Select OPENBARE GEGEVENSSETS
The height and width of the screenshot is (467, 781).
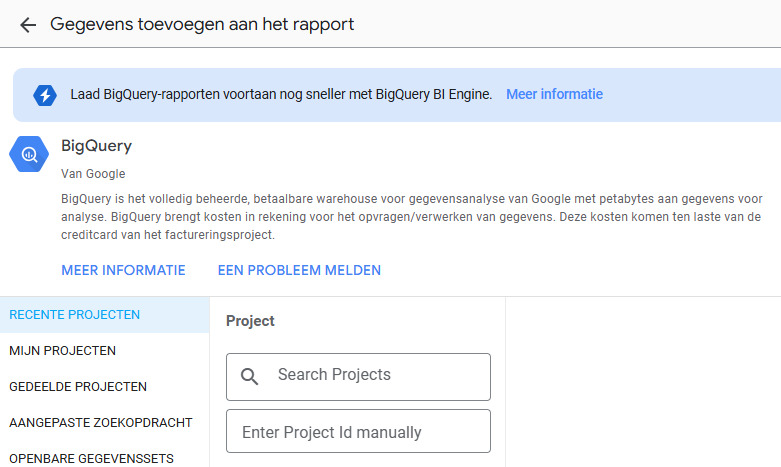tap(105, 458)
